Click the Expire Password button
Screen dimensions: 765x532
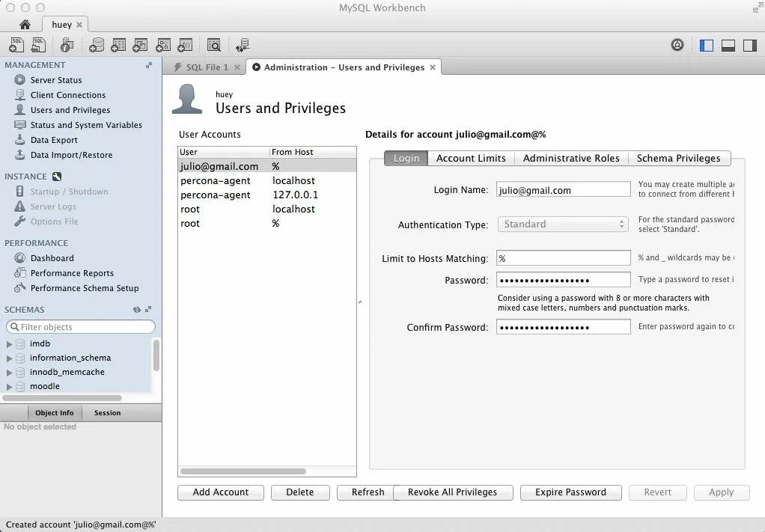571,492
